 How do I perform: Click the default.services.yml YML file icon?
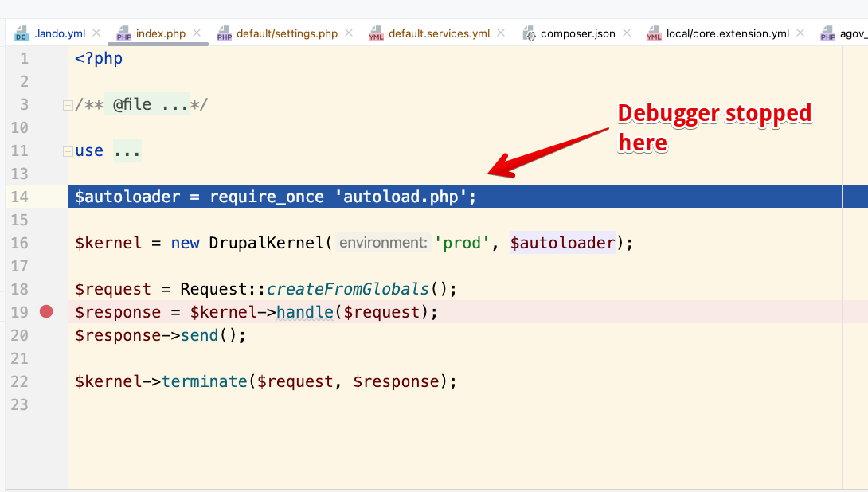pos(376,33)
